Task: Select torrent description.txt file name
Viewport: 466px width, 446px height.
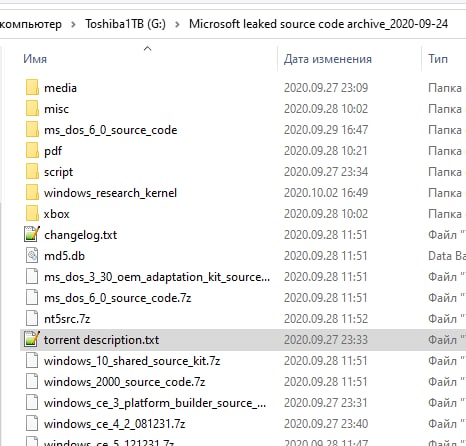Action: pos(101,340)
